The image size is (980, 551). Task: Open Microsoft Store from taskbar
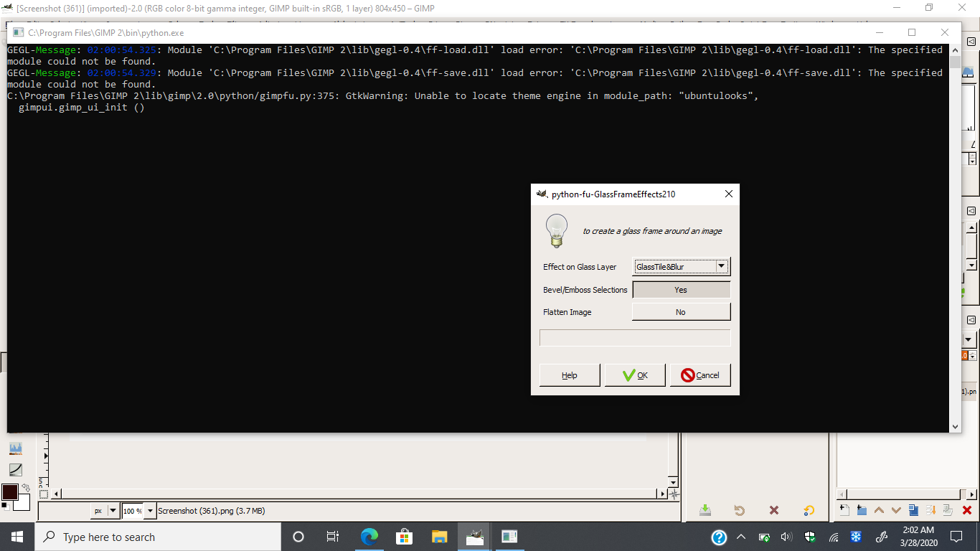[405, 537]
